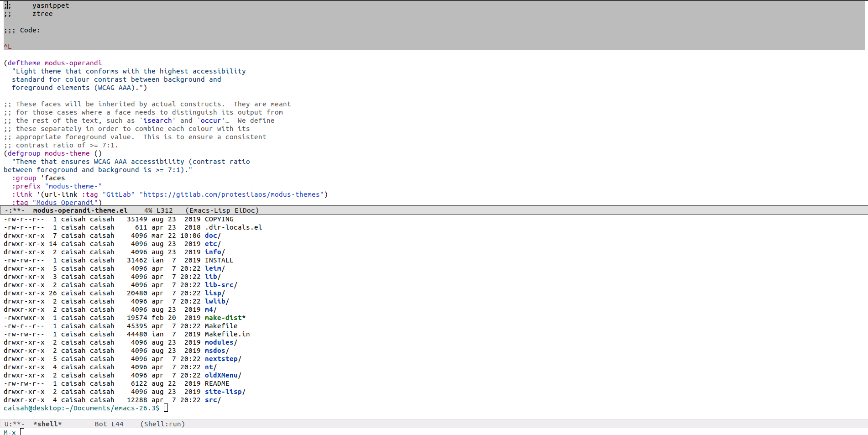The image size is (868, 435).
Task: Select the INSTALL file name
Action: (x=219, y=260)
